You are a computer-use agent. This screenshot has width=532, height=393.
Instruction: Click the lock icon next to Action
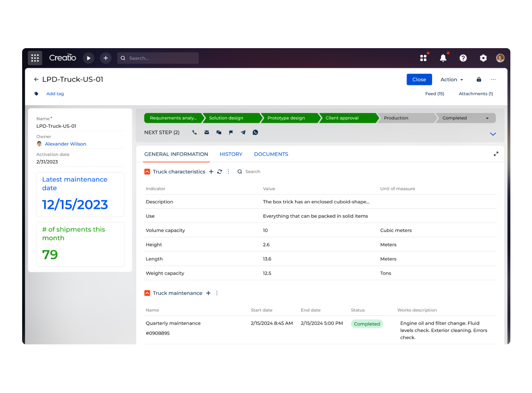(x=479, y=80)
